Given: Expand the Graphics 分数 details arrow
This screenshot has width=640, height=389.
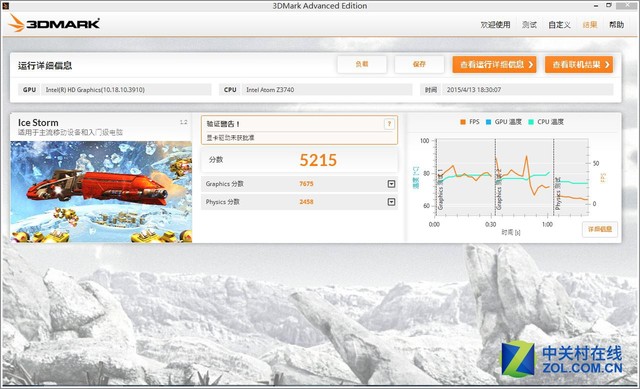Looking at the screenshot, I should point(391,184).
